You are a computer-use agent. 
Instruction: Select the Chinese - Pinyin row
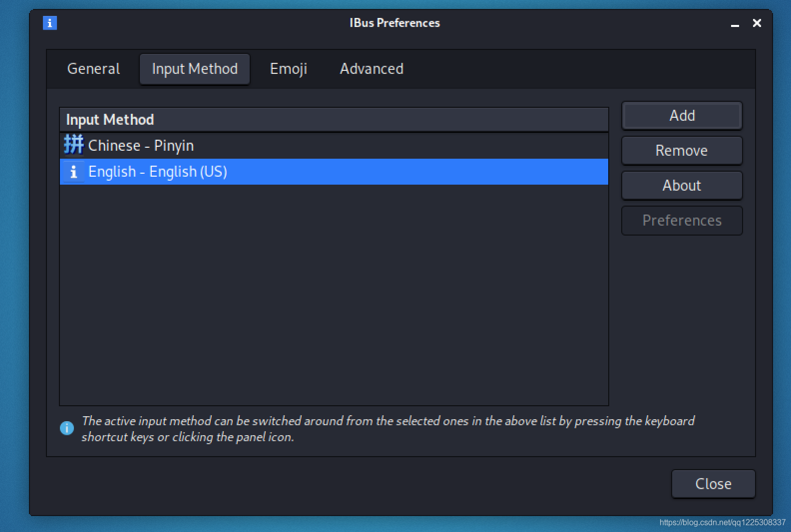pyautogui.click(x=334, y=145)
